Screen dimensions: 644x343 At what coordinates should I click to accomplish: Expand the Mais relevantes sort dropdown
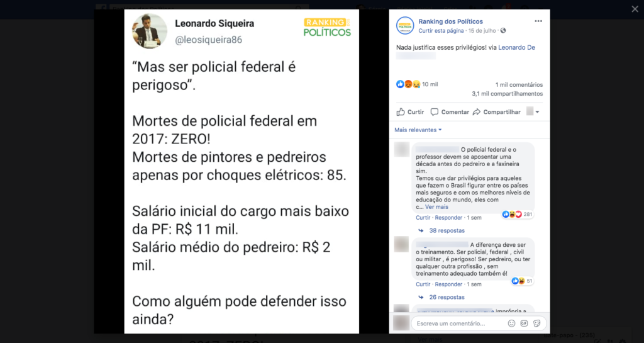tap(418, 130)
